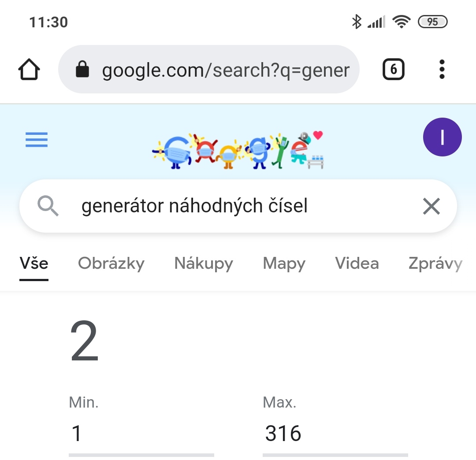Tap the browser home icon
This screenshot has width=476, height=460.
(x=29, y=70)
